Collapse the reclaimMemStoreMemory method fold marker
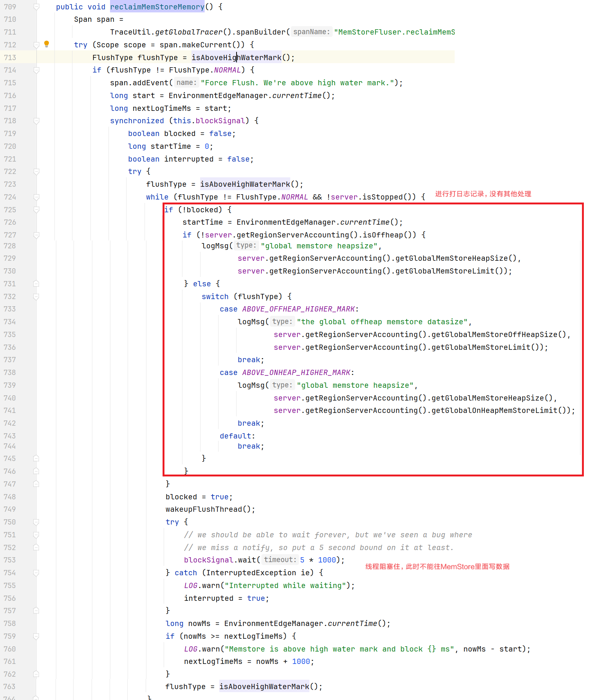Image resolution: width=606 pixels, height=700 pixels. pos(36,7)
